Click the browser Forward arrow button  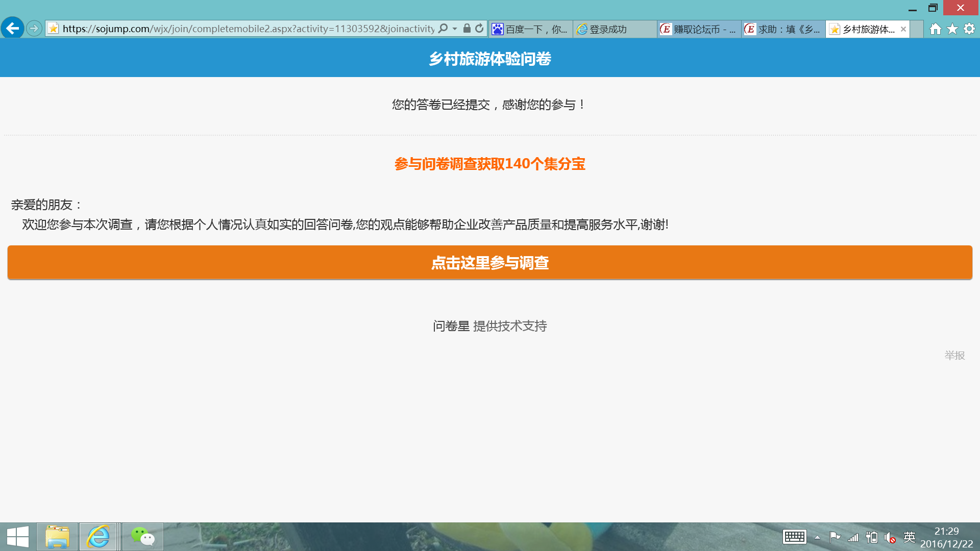[x=34, y=29]
